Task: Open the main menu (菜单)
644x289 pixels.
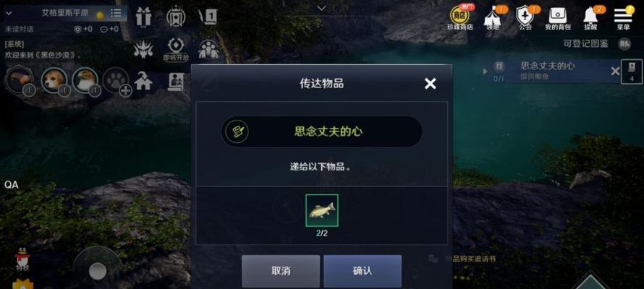Action: point(623,19)
